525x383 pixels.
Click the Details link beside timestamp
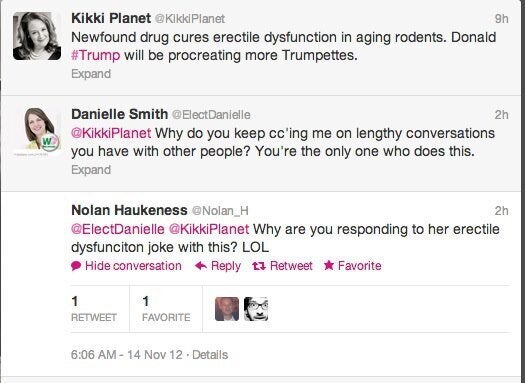coord(210,355)
